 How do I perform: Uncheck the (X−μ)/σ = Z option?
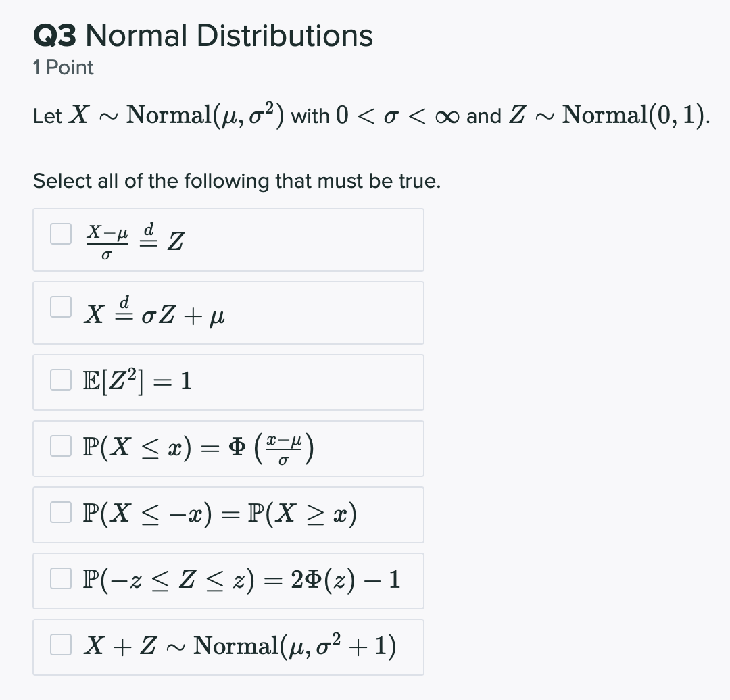point(59,234)
